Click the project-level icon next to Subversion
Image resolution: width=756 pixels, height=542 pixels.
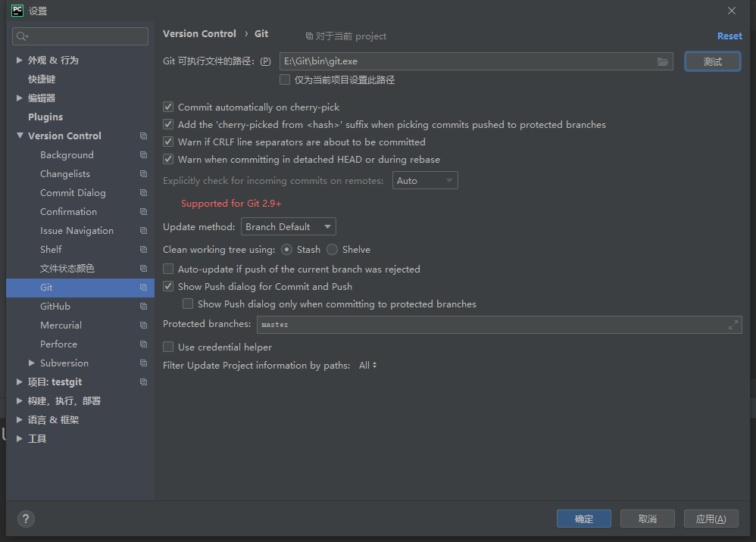(144, 363)
